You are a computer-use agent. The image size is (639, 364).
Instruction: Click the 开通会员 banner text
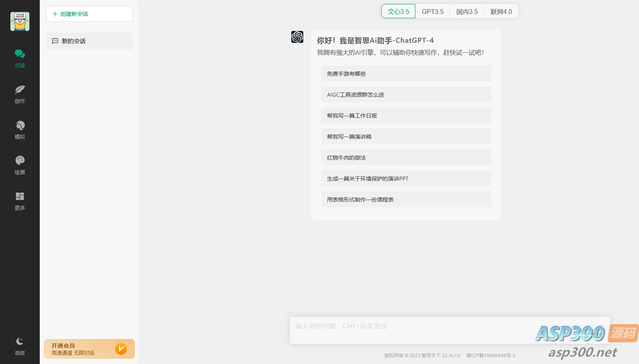(x=63, y=345)
